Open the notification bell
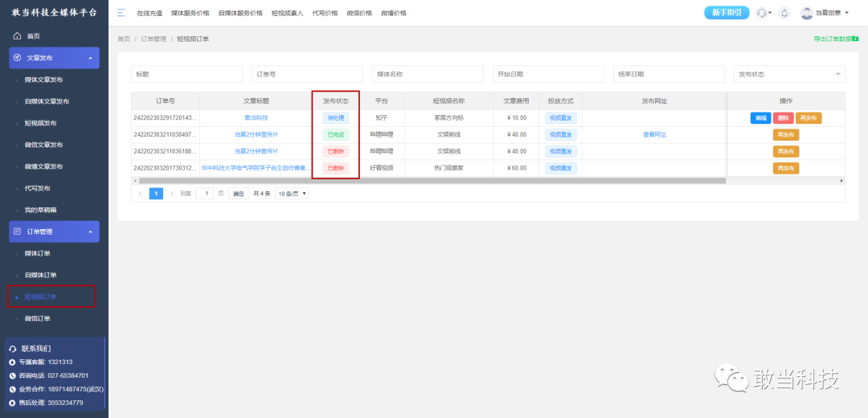The height and width of the screenshot is (418, 868). tap(784, 13)
